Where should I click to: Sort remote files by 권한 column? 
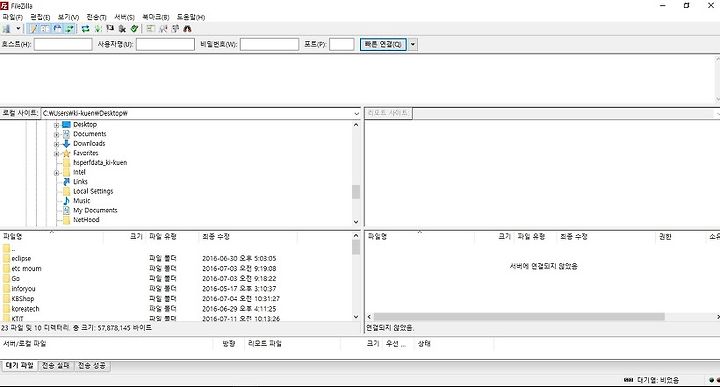point(681,236)
